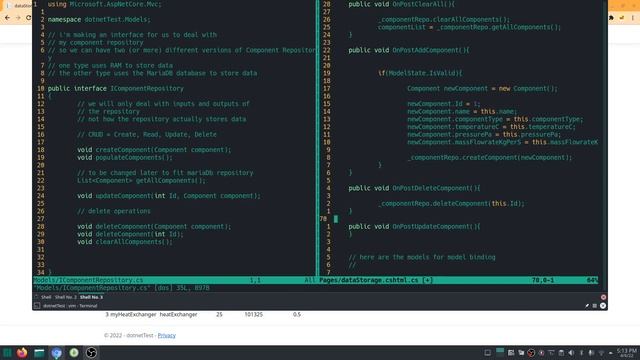This screenshot has height=360, width=640.
Task: Click the 'if(ModelState.IsValid){' line
Action: coord(420,73)
